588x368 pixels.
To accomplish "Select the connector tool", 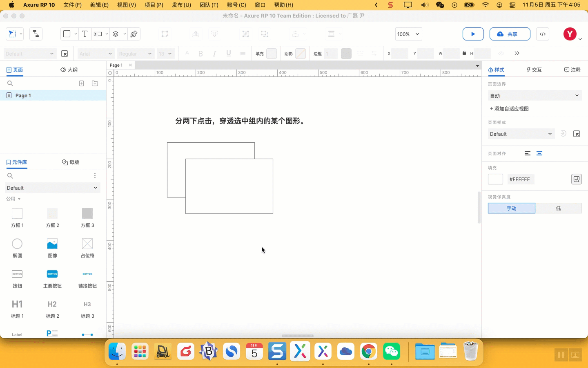I will click(x=36, y=34).
